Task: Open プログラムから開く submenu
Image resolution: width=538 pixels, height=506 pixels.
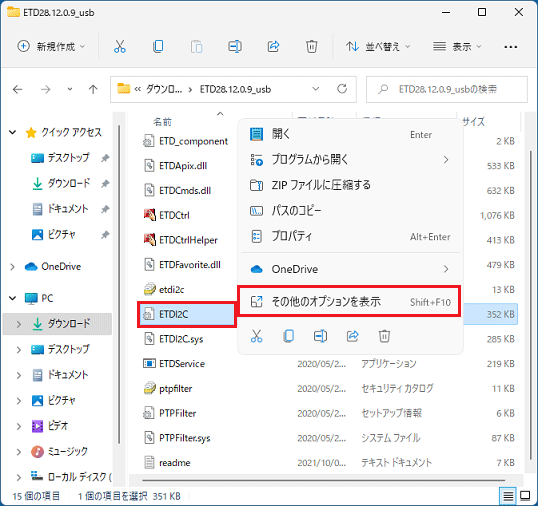Action: point(350,160)
